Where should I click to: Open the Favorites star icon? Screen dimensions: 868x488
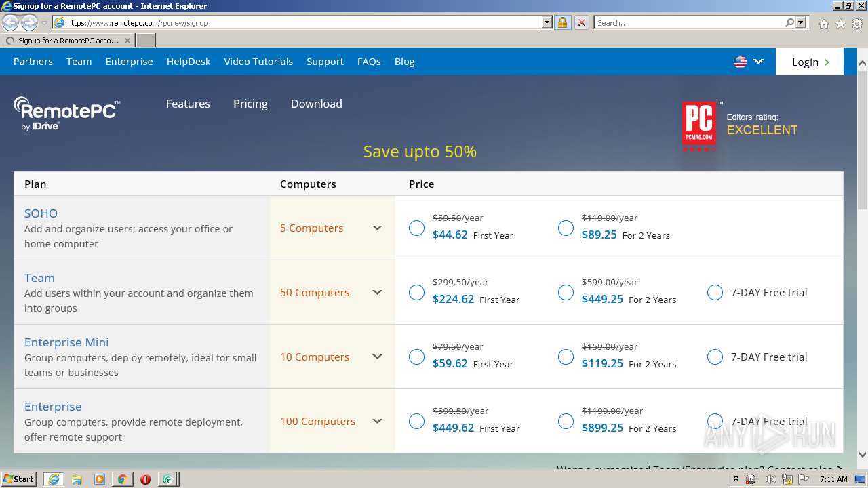coord(840,24)
